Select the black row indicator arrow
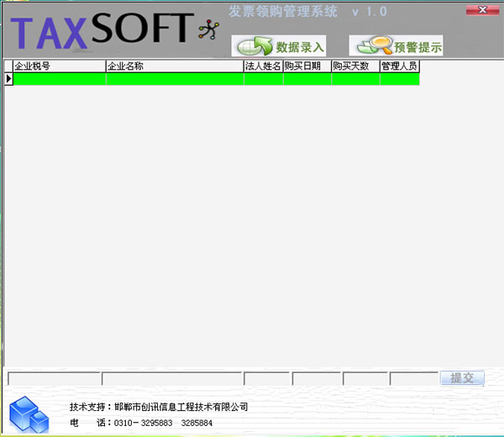Viewport: 504px width, 437px height. click(x=8, y=79)
